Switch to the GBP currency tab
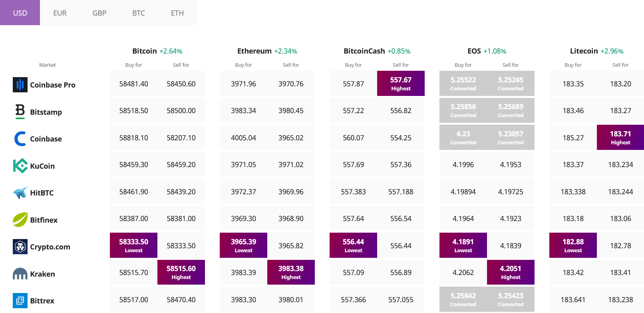The width and height of the screenshot is (644, 313). pos(99,13)
